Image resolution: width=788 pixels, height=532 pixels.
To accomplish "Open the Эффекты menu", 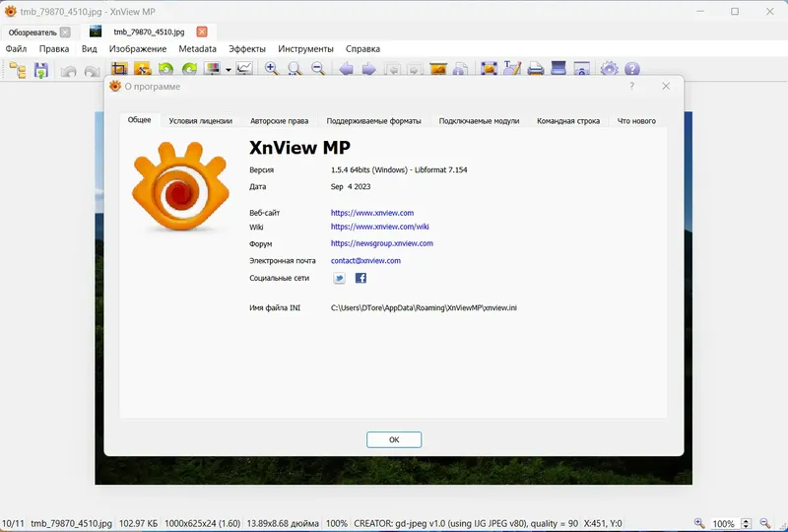I will click(247, 49).
